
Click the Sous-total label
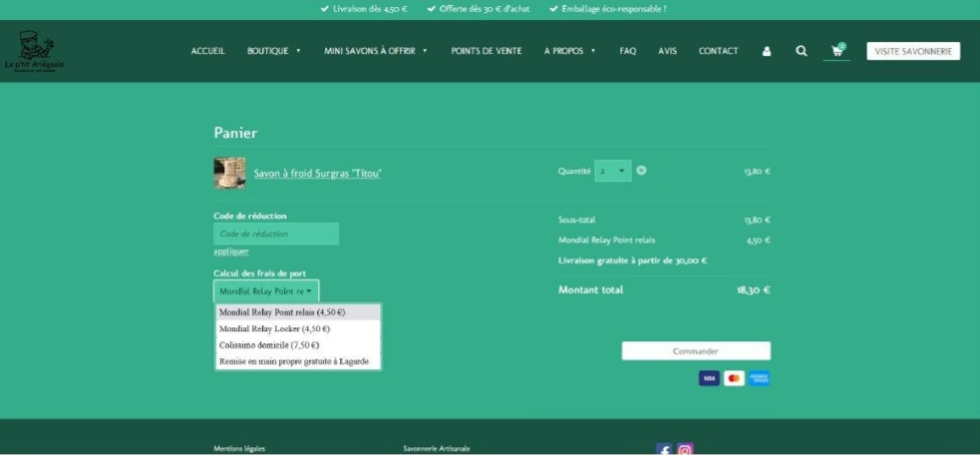(x=577, y=220)
